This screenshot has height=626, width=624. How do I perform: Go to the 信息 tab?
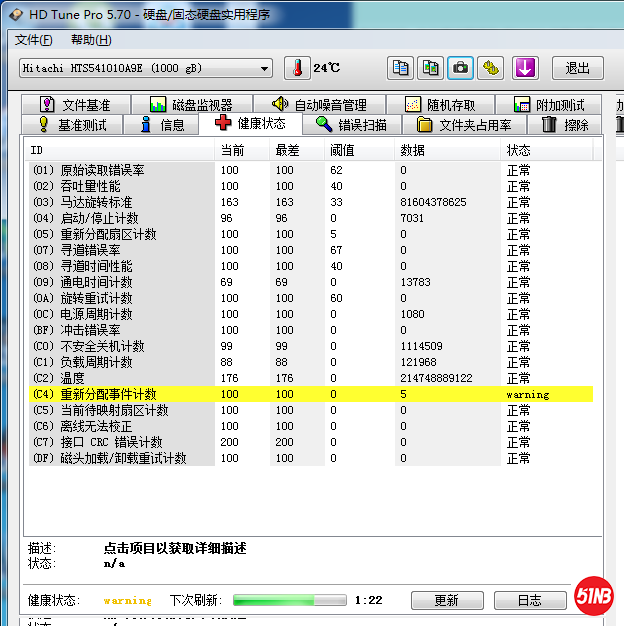point(162,125)
